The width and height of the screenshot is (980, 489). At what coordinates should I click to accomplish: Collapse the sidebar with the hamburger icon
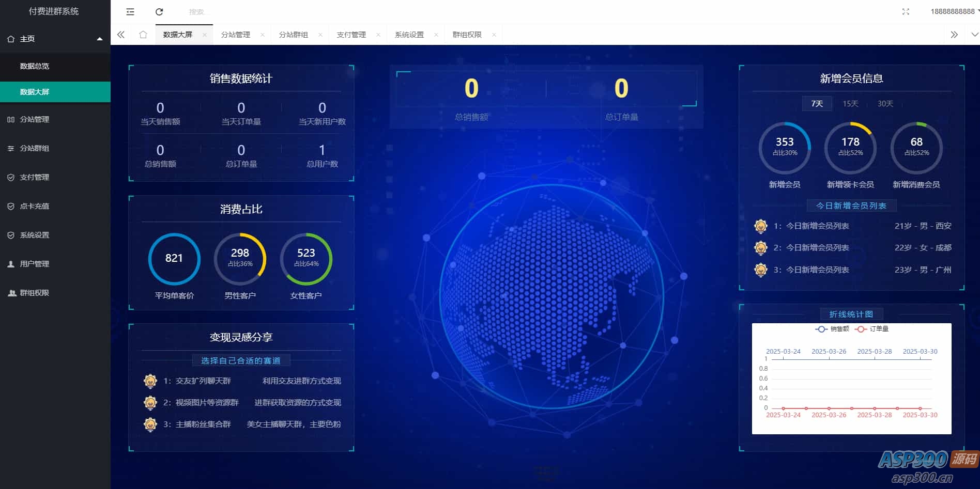(130, 11)
